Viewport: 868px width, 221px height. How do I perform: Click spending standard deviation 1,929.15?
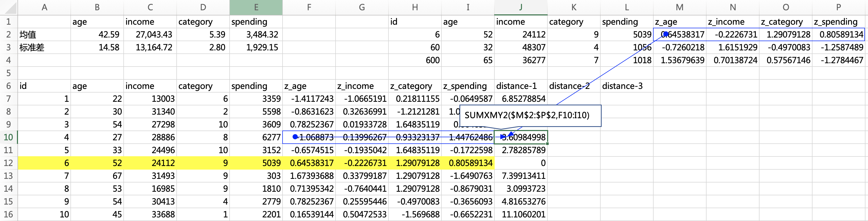pyautogui.click(x=256, y=47)
